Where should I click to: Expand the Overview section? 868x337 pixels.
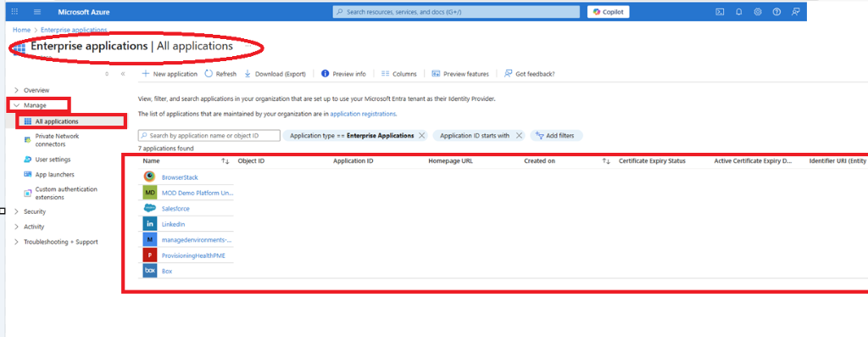(x=31, y=90)
